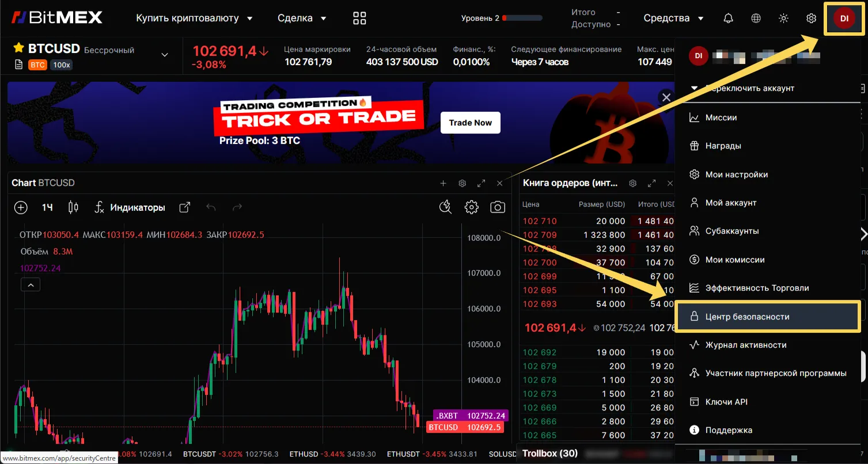Open the Средства dropdown

pos(673,18)
